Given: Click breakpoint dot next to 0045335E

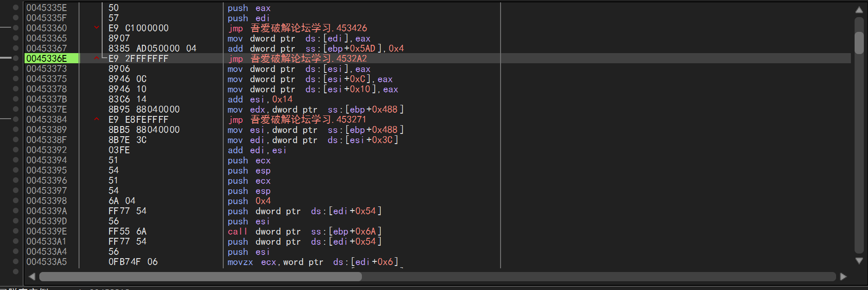Looking at the screenshot, I should point(16,8).
